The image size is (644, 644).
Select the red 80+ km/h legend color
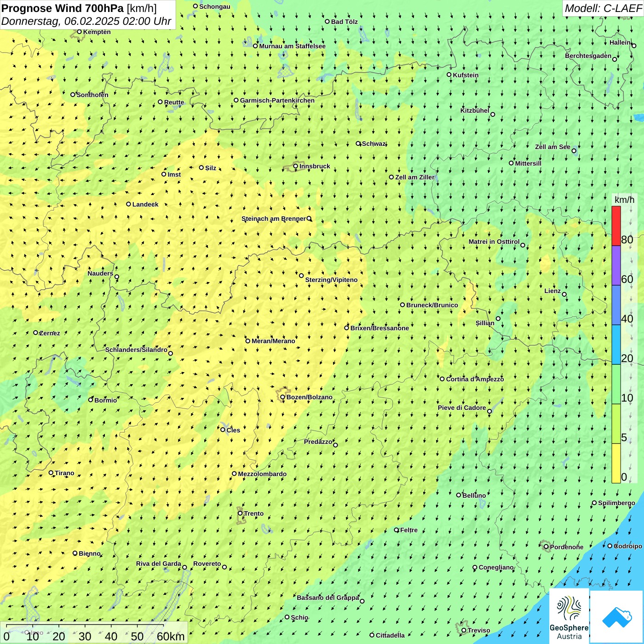[616, 226]
